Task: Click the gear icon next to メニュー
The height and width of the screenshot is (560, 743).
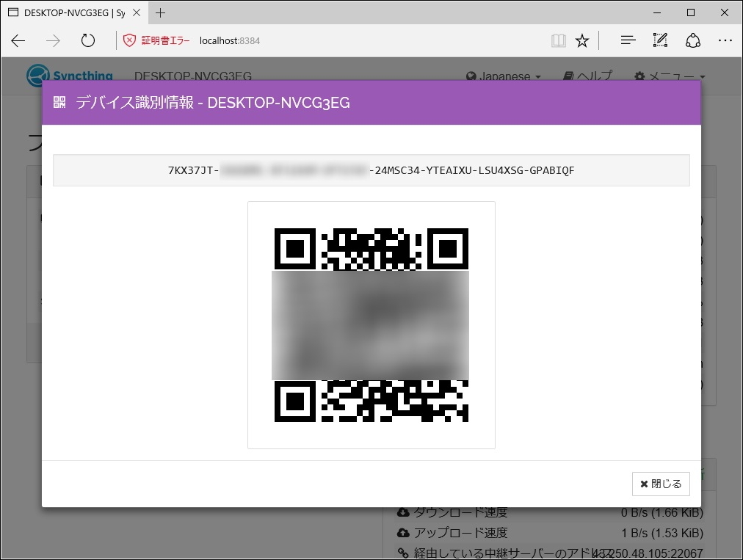Action: coord(639,76)
